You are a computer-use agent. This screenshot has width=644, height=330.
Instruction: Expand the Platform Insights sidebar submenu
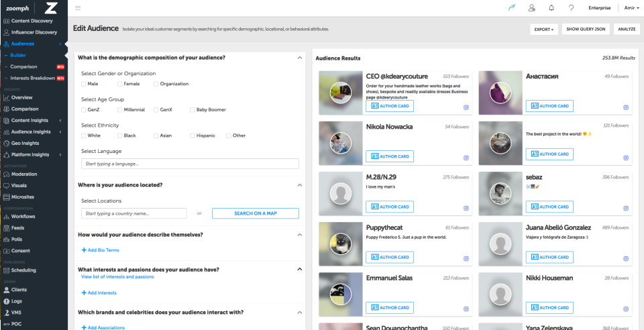click(x=60, y=155)
